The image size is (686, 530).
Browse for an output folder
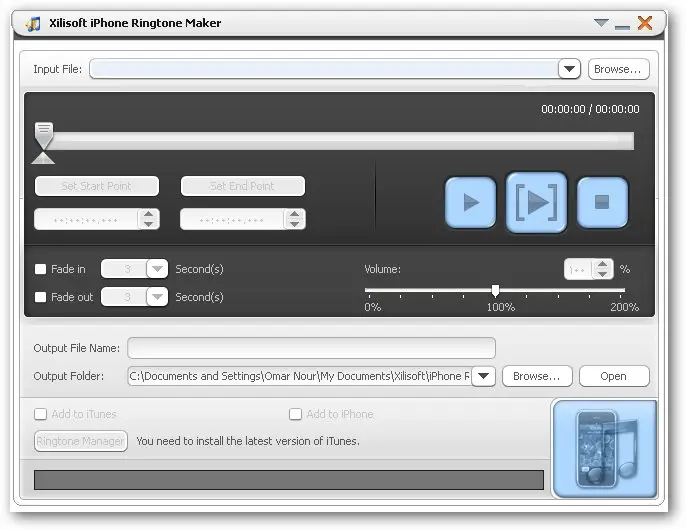pos(537,376)
